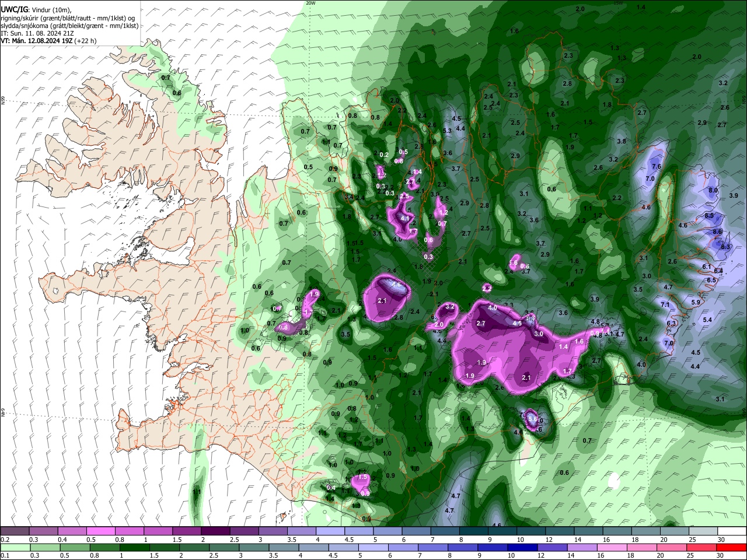Select the bright pink swatch between 0.5 and 0.8
The height and width of the screenshot is (560, 747).
[x=100, y=531]
